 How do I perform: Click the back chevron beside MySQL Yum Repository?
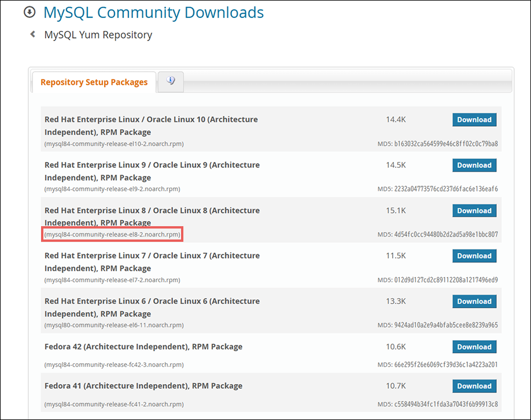tap(32, 35)
